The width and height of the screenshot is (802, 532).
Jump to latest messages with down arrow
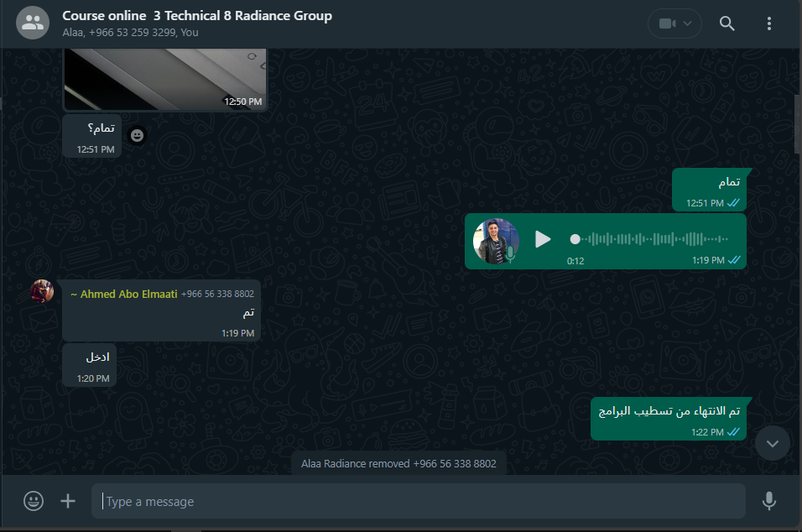[x=773, y=443]
